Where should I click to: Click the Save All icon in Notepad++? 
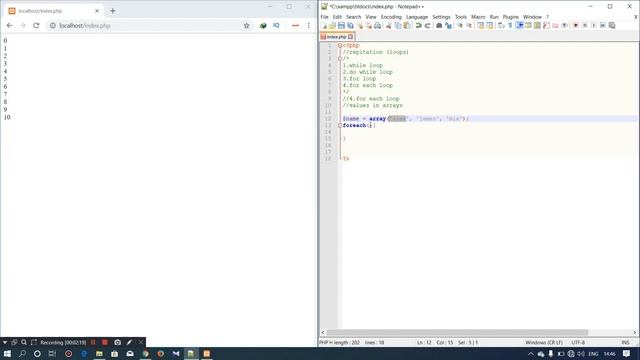(x=350, y=26)
